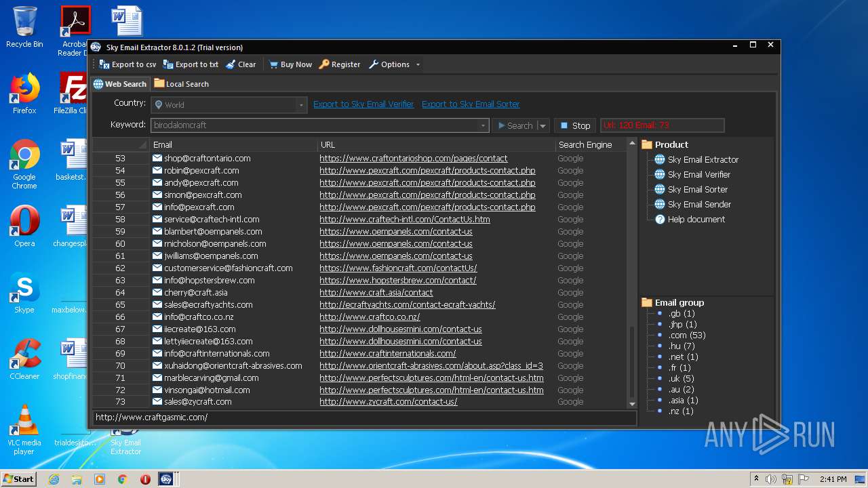Screen dimensions: 868x488
Task: Select the .com (53) email group
Action: tap(686, 335)
